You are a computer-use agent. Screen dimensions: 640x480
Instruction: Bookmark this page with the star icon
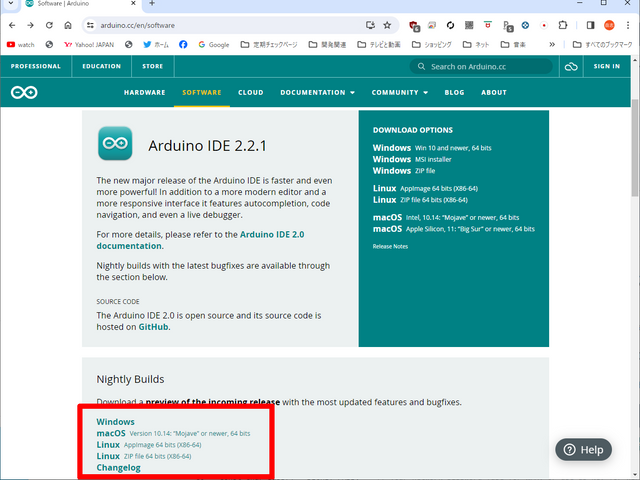(x=387, y=25)
